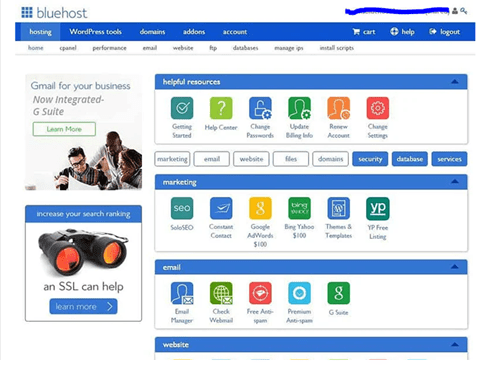
Task: Click the blue SSL learn more button
Action: point(83,306)
